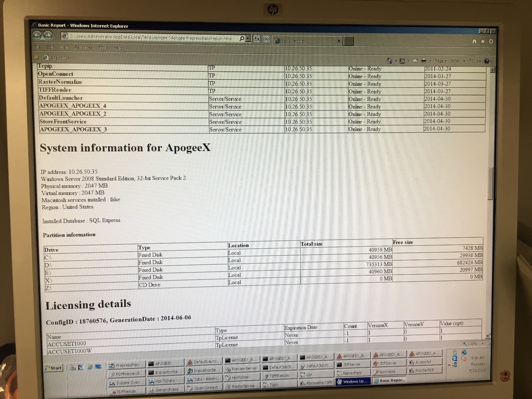Viewport: 532px width, 399px height.
Task: Click the command bar Home icon
Action: point(389,61)
